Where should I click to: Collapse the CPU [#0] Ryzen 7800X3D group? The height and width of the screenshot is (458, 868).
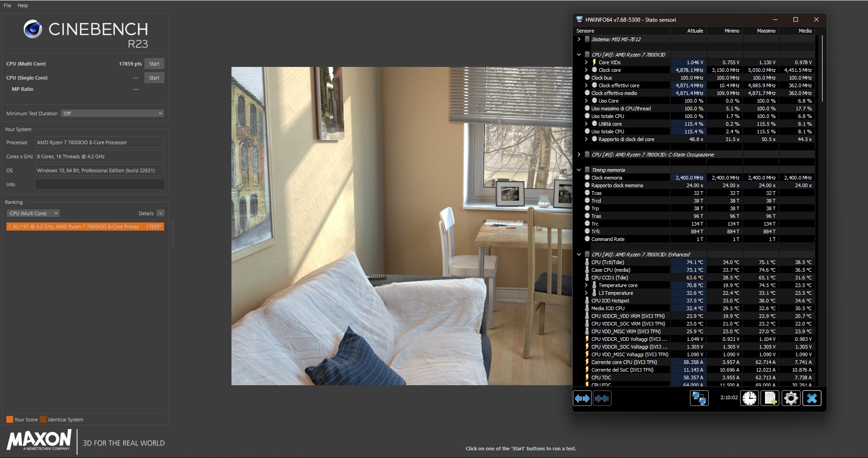tap(579, 55)
